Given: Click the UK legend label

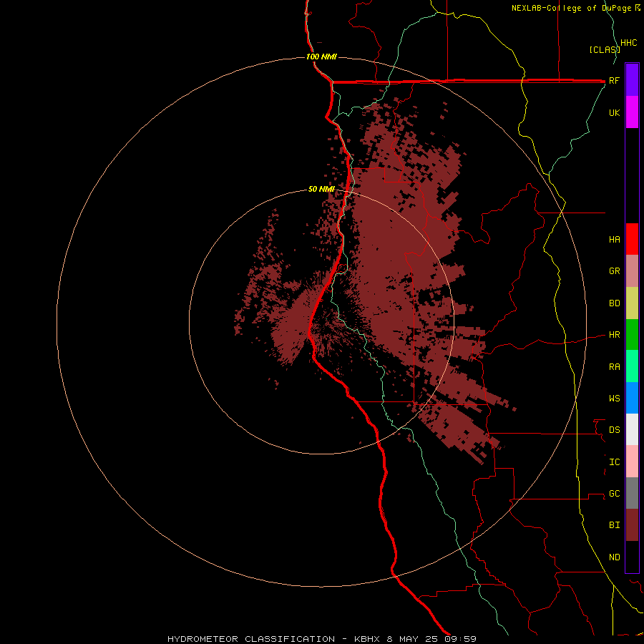Looking at the screenshot, I should 614,112.
